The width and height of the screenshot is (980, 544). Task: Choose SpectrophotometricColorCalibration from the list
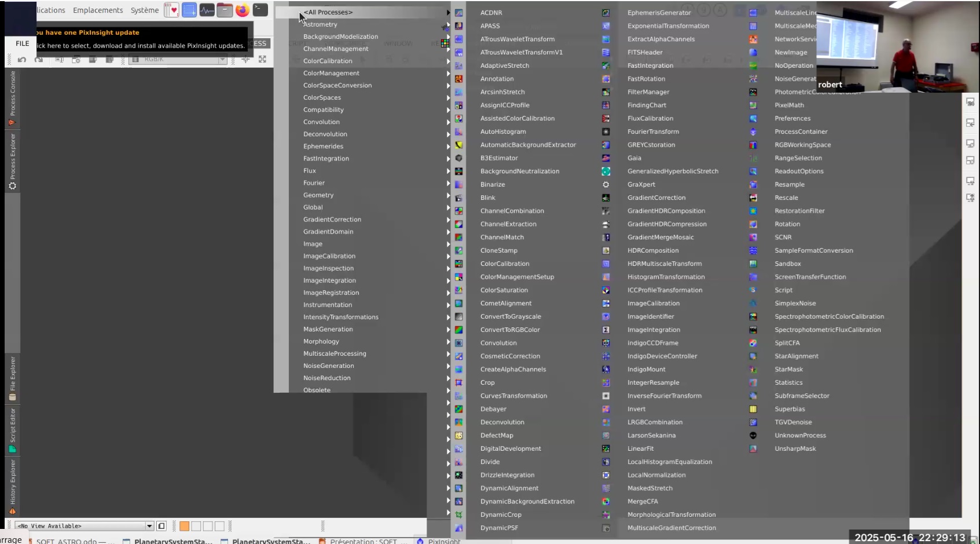(x=829, y=316)
